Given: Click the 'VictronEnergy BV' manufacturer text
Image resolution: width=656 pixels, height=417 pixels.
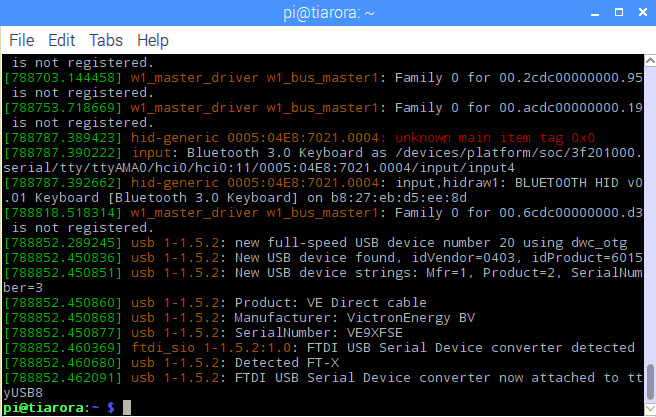Looking at the screenshot, I should [x=411, y=318].
